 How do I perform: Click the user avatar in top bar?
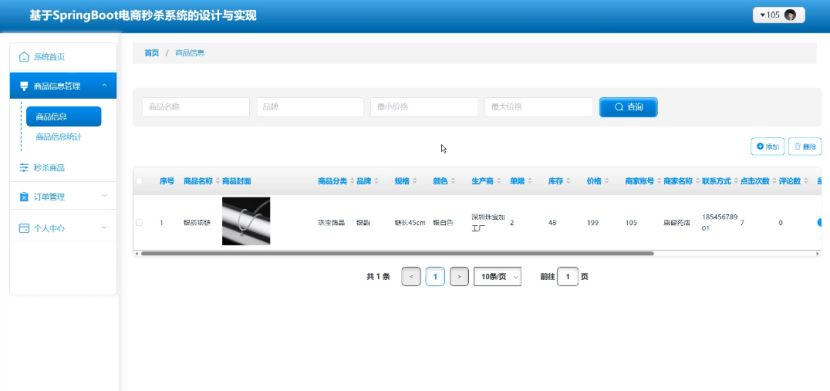790,15
